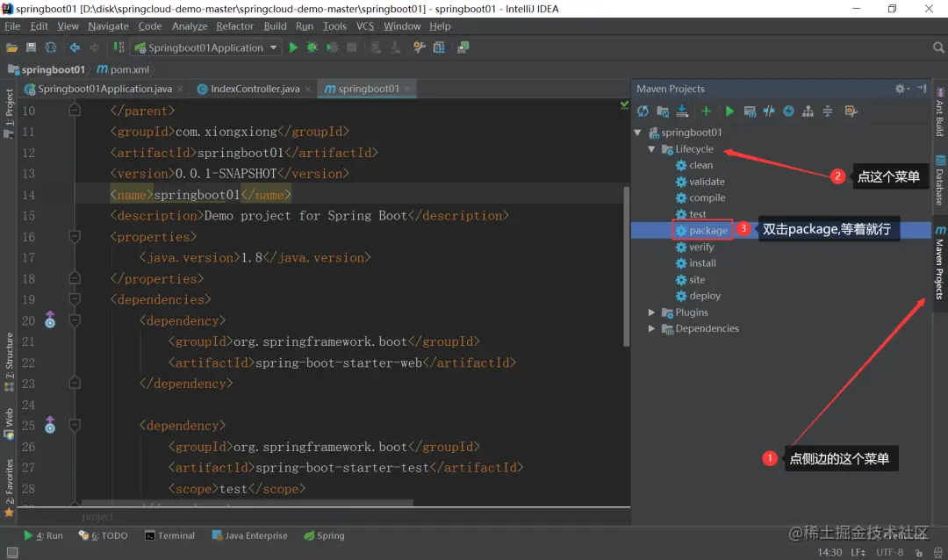Click gutter run marker on line 25
This screenshot has width=948, height=560.
coord(50,425)
